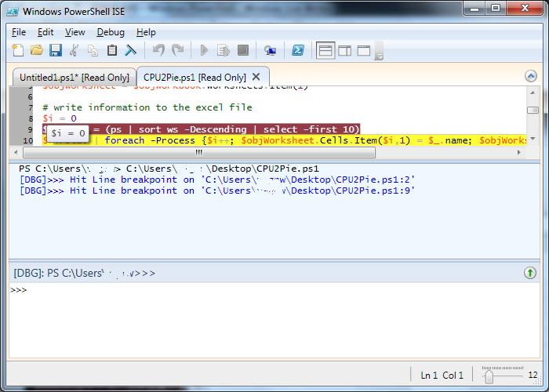Viewport: 549px width, 392px height.
Task: Show script pane maximized layout
Action: tap(364, 50)
